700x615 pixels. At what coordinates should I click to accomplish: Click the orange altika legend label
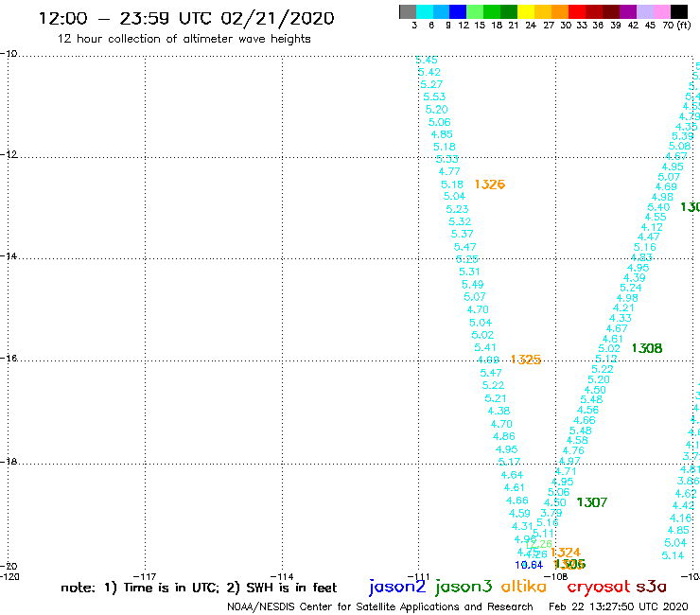(524, 586)
